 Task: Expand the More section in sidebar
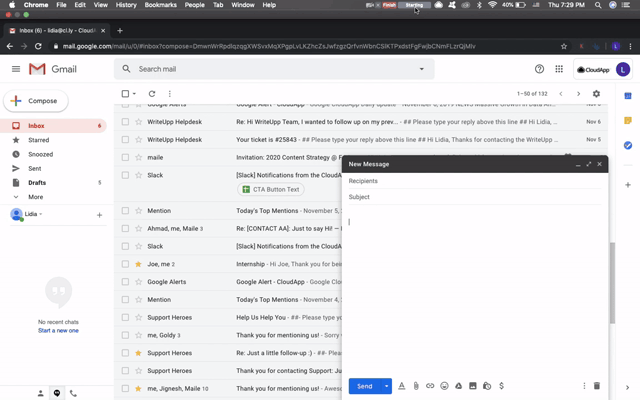[x=36, y=197]
